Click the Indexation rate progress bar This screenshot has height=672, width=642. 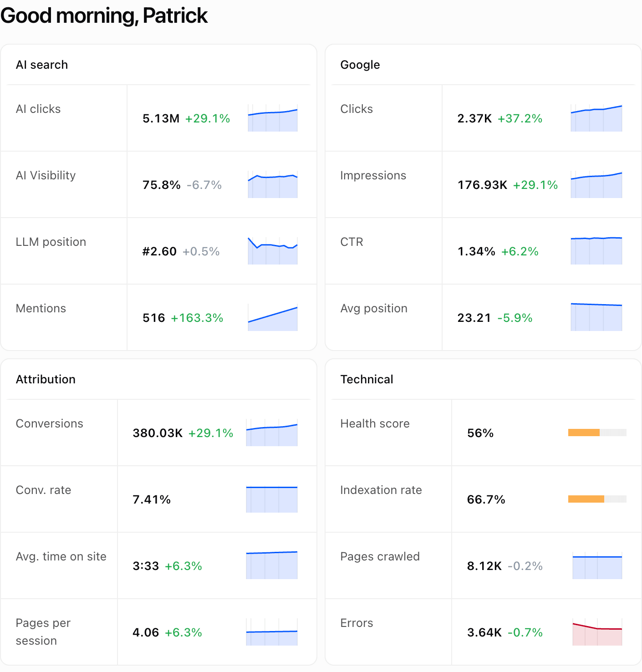point(597,499)
